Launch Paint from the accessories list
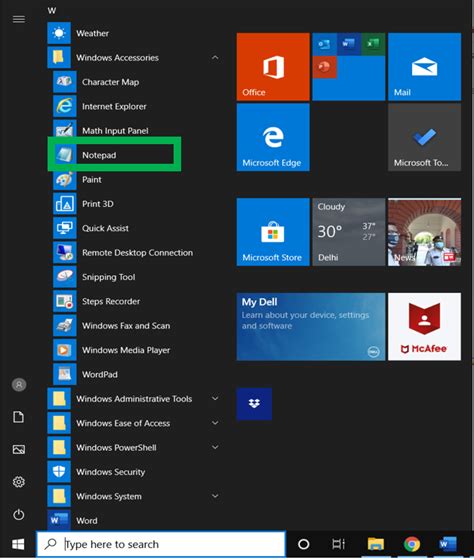The width and height of the screenshot is (474, 560). [136, 180]
